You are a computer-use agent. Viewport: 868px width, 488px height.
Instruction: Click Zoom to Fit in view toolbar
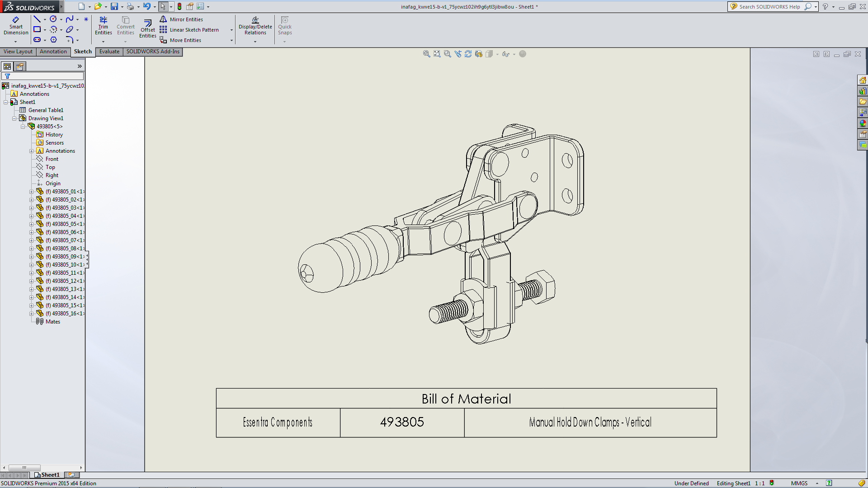[x=437, y=54]
